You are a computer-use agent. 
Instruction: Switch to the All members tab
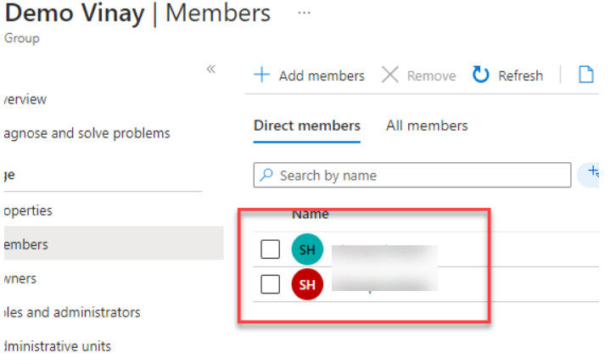click(427, 126)
